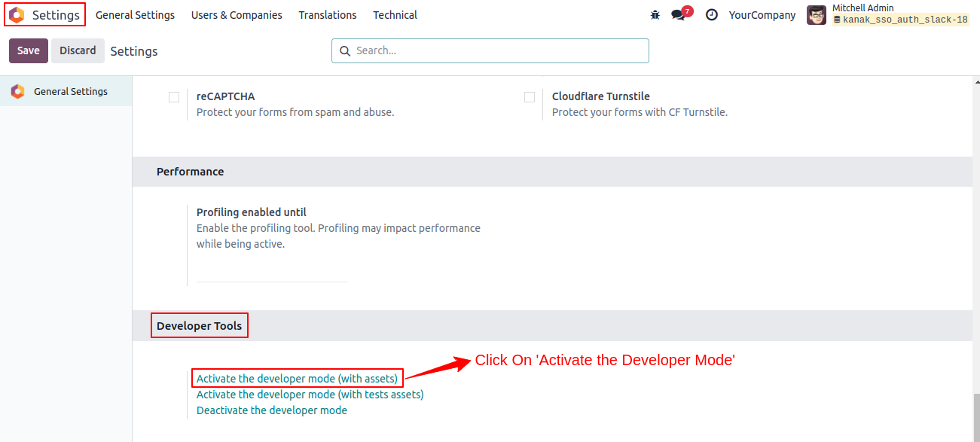Enable the Cloudflare Turnstile checkbox
Viewport: 980px width, 442px height.
[530, 97]
